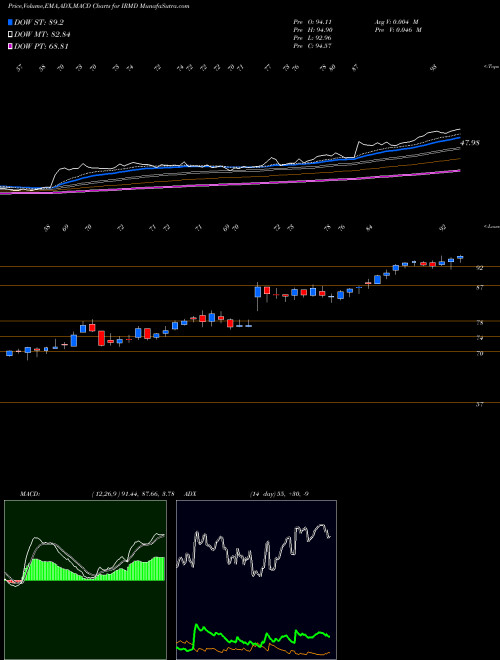This screenshot has height=660, width=500.
Task: Click the magenta DOW PT legend swatch
Action: click(x=11, y=46)
